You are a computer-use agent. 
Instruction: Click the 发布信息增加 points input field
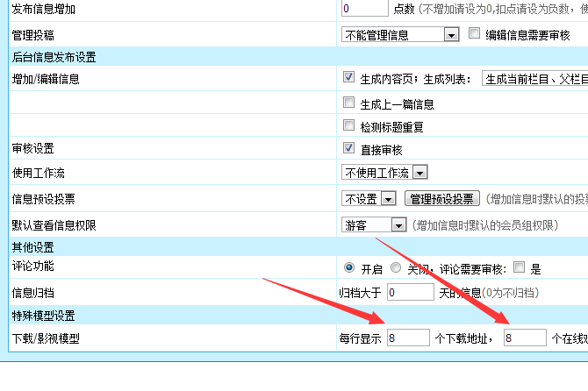(x=364, y=9)
